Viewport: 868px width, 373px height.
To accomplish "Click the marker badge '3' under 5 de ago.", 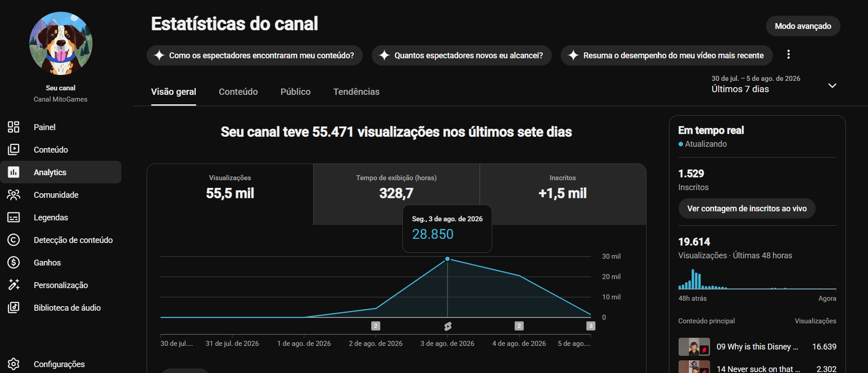I will [x=591, y=326].
